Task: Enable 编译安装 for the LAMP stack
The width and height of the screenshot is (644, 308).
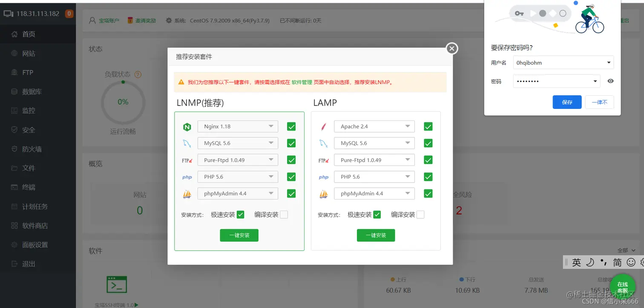Action: (420, 214)
